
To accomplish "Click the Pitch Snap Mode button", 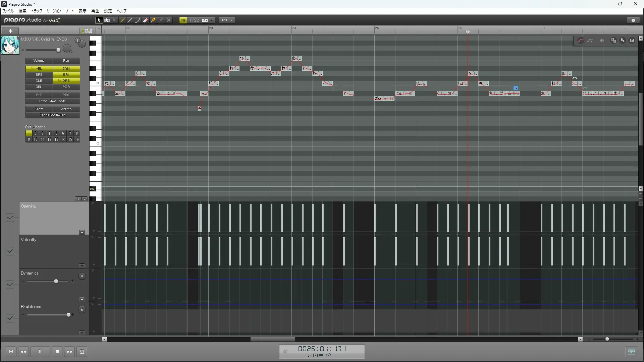I will [53, 101].
